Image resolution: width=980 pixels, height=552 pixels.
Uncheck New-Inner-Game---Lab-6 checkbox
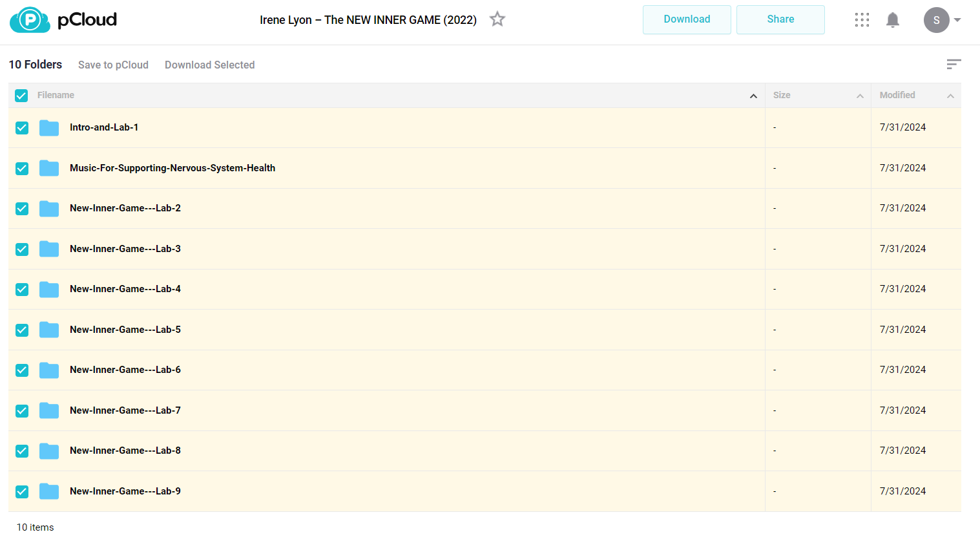[22, 370]
